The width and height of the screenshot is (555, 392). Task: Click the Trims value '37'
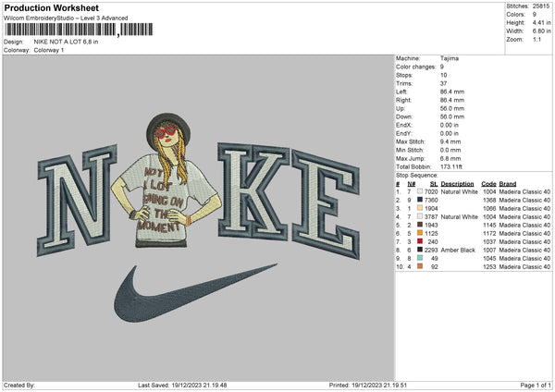(443, 83)
